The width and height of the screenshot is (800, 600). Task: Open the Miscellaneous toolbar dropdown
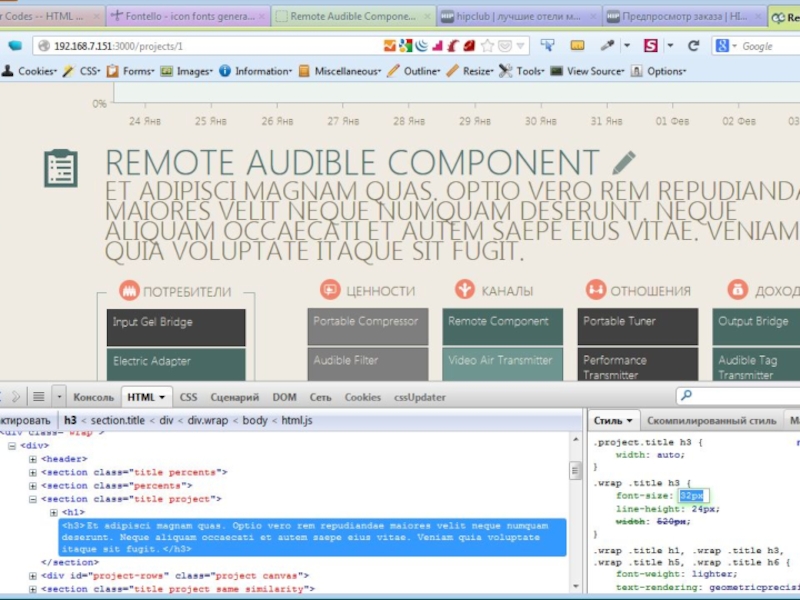click(346, 71)
